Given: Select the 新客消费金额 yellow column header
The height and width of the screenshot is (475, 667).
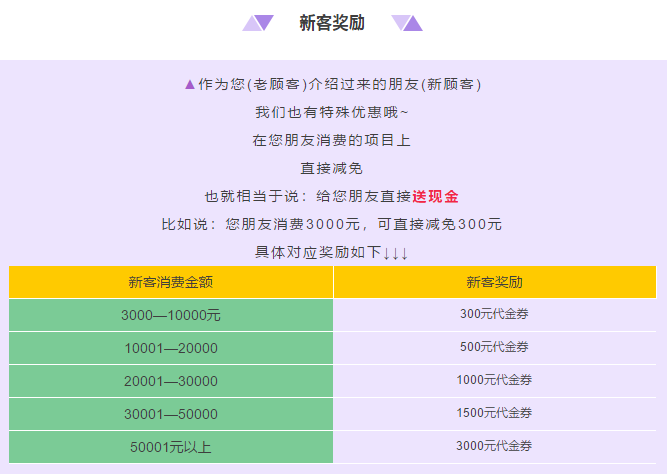Looking at the screenshot, I should [171, 282].
